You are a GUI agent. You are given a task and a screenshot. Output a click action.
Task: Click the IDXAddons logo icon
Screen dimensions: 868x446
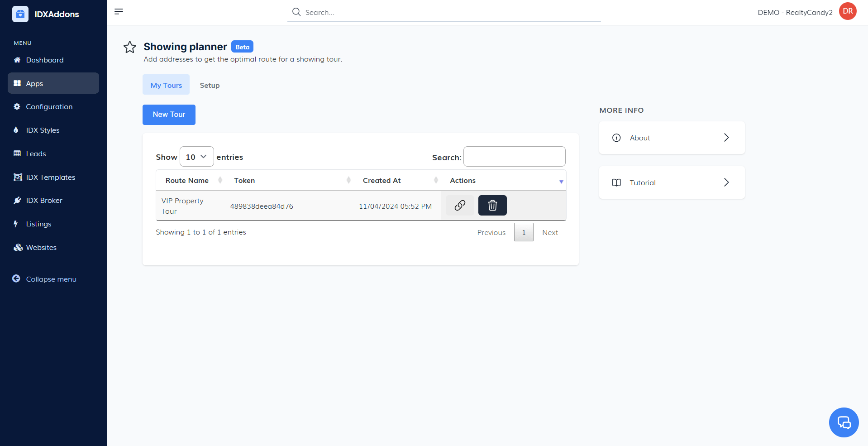(x=20, y=14)
